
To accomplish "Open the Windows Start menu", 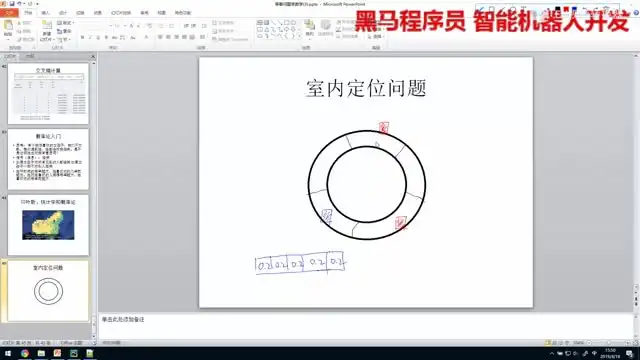I will [8, 353].
